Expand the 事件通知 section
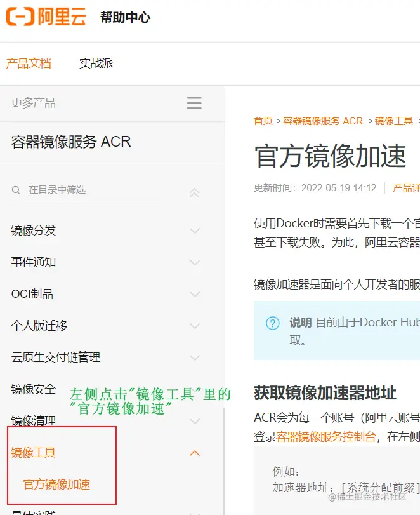The image size is (420, 515). click(x=195, y=262)
